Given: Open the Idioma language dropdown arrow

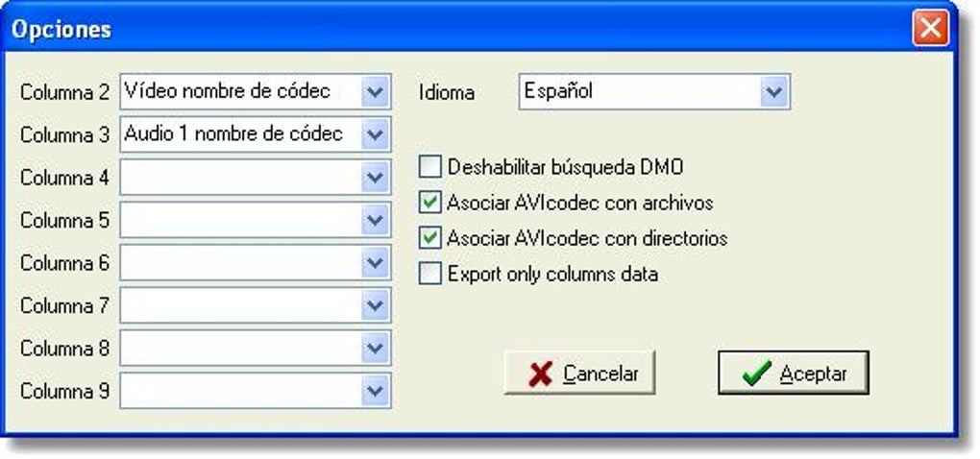Looking at the screenshot, I should (774, 92).
